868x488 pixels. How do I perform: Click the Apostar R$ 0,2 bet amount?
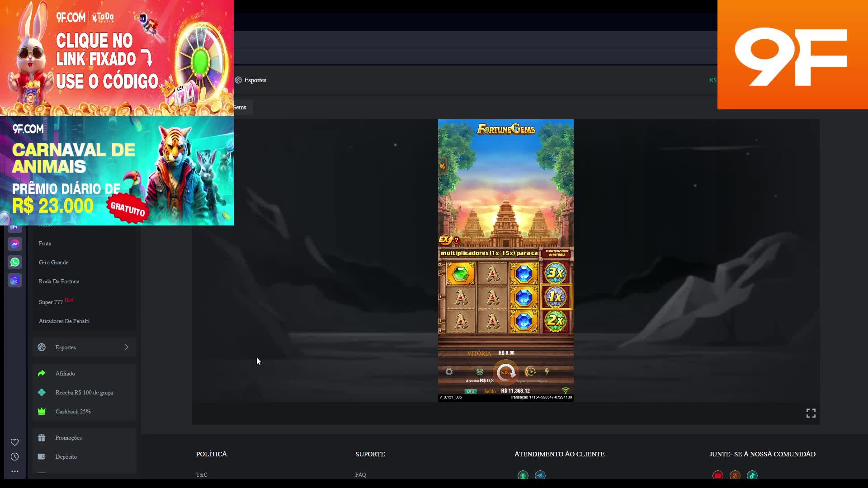480,381
